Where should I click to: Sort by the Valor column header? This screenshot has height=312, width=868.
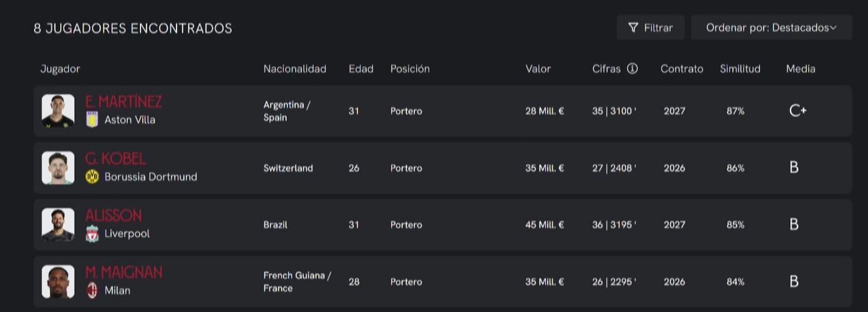point(538,69)
